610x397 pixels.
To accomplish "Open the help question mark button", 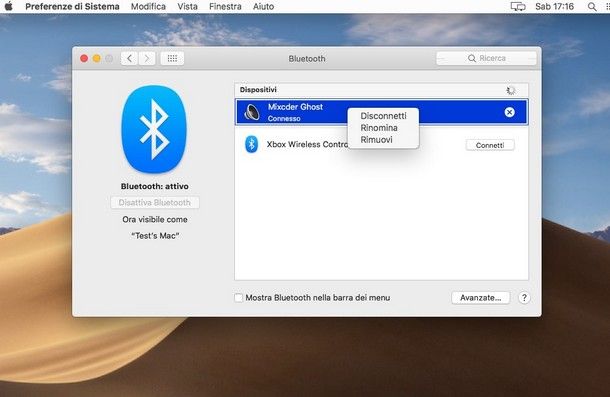I will (524, 298).
